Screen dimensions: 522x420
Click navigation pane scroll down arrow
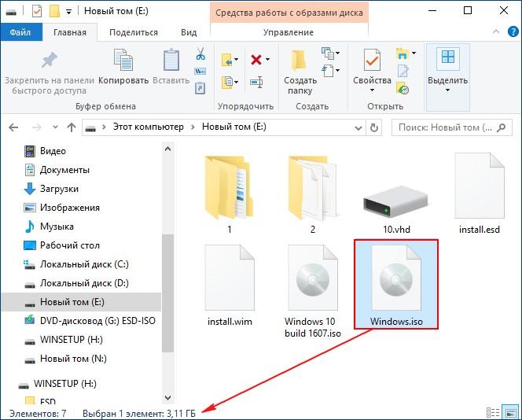pyautogui.click(x=167, y=397)
